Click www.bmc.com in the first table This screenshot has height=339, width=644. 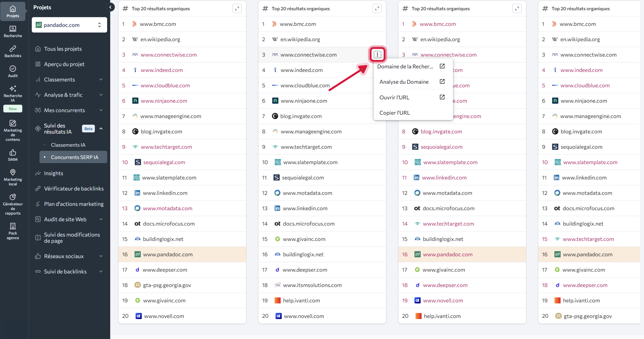click(158, 24)
